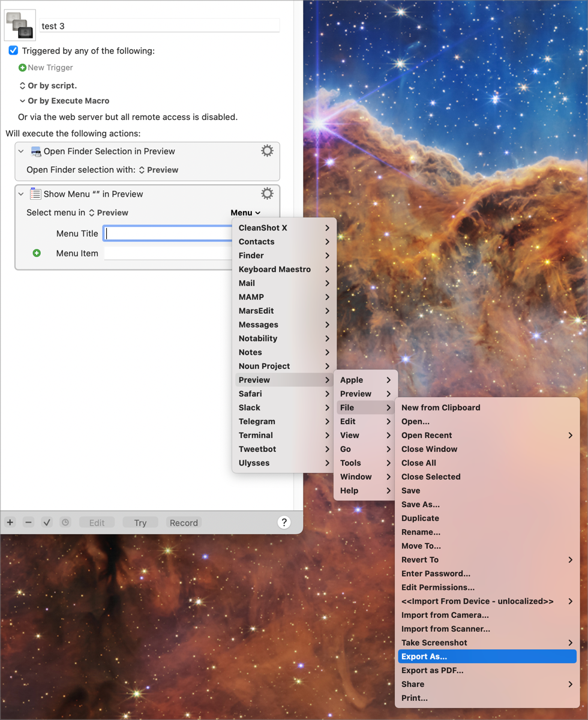This screenshot has height=720, width=588.
Task: Click the checkmark enable toggle in bottom bar
Action: [47, 523]
